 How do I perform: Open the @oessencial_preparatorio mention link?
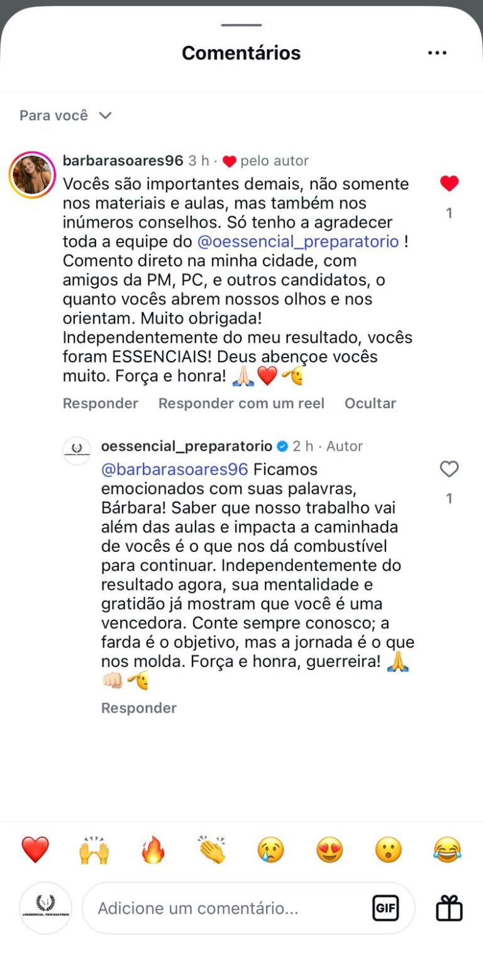pyautogui.click(x=298, y=241)
